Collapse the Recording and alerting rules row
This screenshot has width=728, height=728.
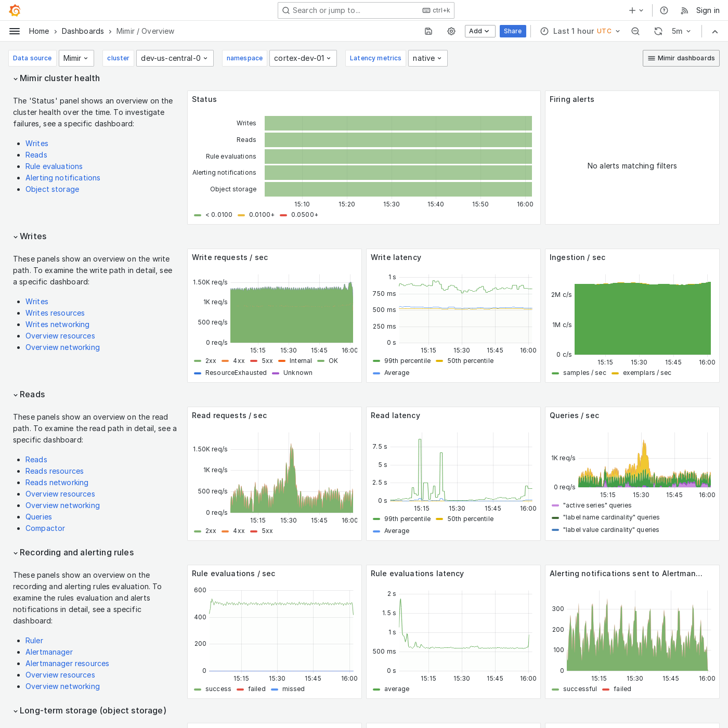click(73, 552)
